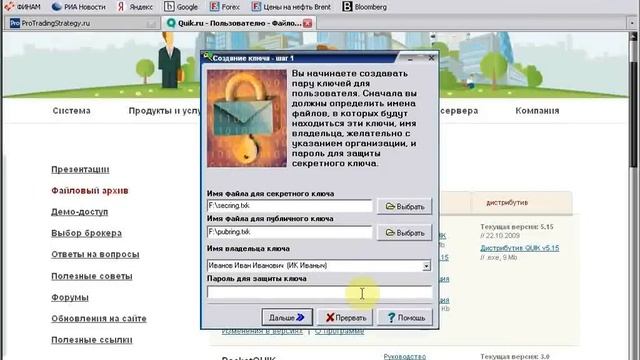The width and height of the screenshot is (640, 360).
Task: Open the Руководство link
Action: (404, 356)
